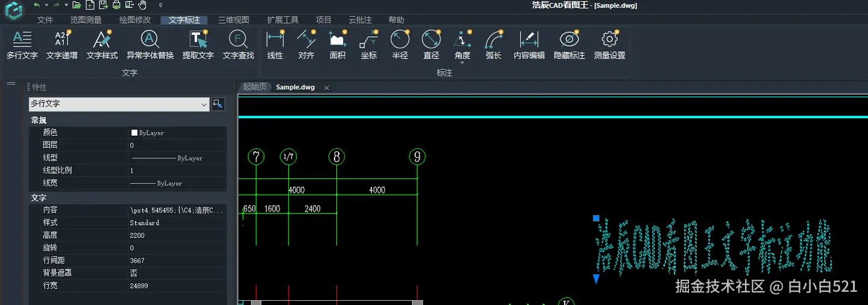This screenshot has width=868, height=305.
Task: Select the 线性 linear dimension tool
Action: click(x=275, y=46)
